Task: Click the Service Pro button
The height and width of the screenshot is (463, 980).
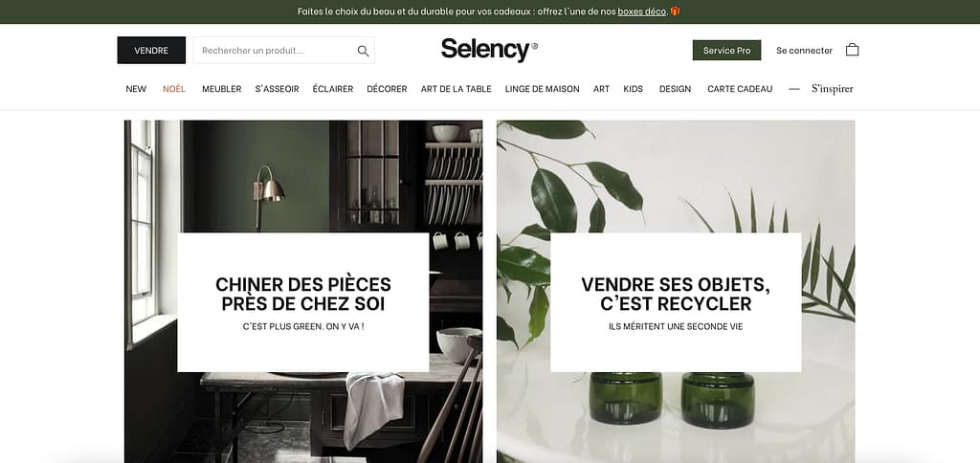Action: coord(726,50)
